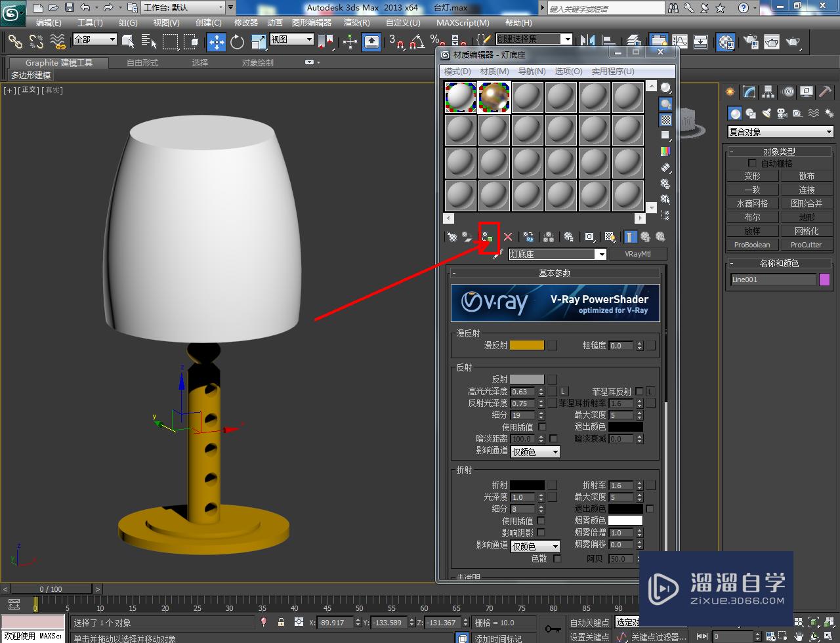Open the Utilities hammer panel icon
This screenshot has width=840, height=643.
pos(825,92)
